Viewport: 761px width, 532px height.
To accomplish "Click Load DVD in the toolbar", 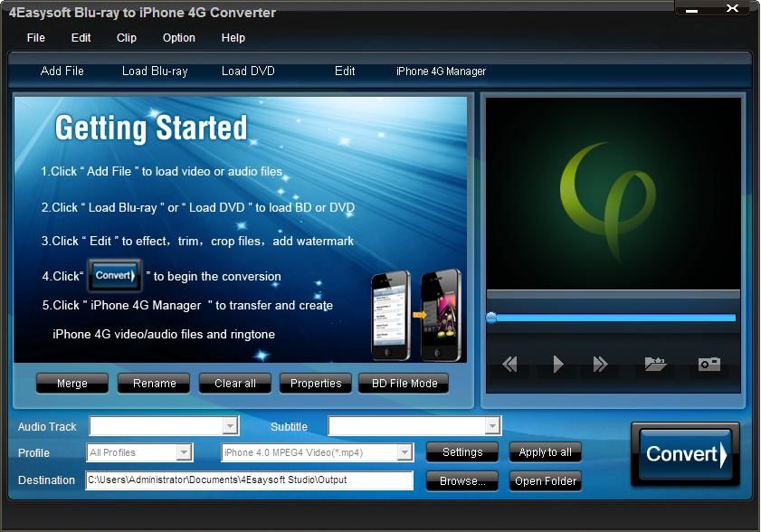I will 249,71.
